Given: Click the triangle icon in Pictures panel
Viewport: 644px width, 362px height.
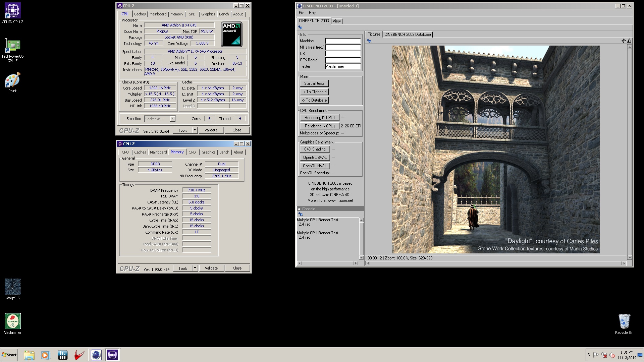Looking at the screenshot, I should [x=629, y=41].
